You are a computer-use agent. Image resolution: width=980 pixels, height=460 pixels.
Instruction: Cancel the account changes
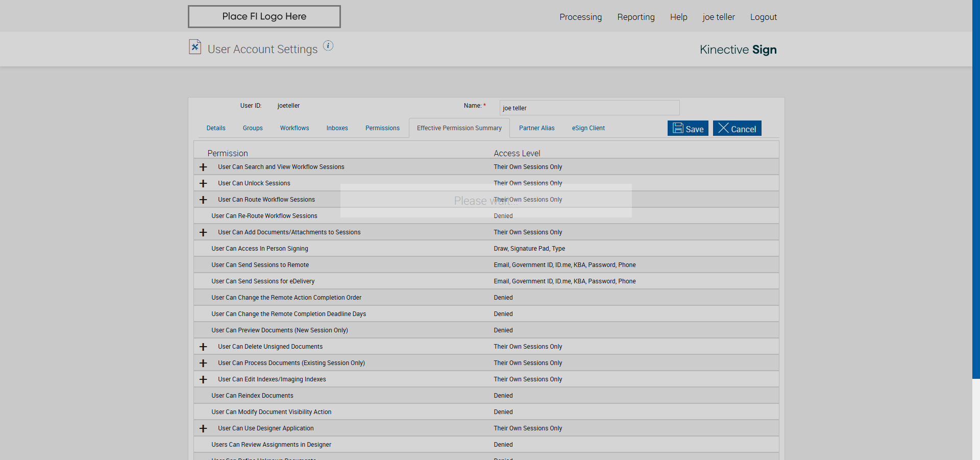tap(737, 129)
